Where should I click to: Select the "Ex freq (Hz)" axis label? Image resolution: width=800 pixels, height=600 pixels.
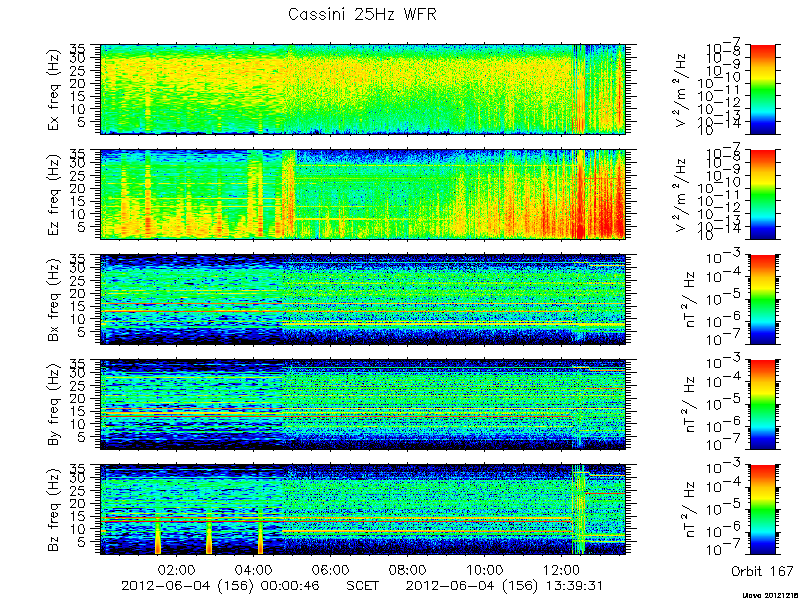click(54, 90)
